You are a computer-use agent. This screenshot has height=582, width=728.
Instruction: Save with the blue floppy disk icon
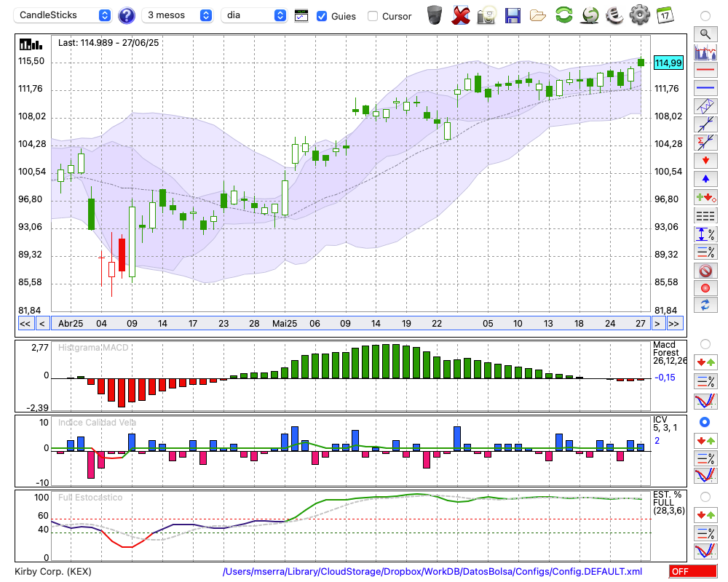coord(513,15)
